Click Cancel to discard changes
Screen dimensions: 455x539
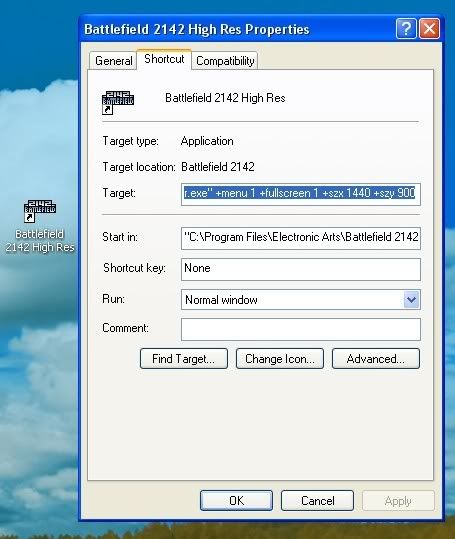click(317, 500)
